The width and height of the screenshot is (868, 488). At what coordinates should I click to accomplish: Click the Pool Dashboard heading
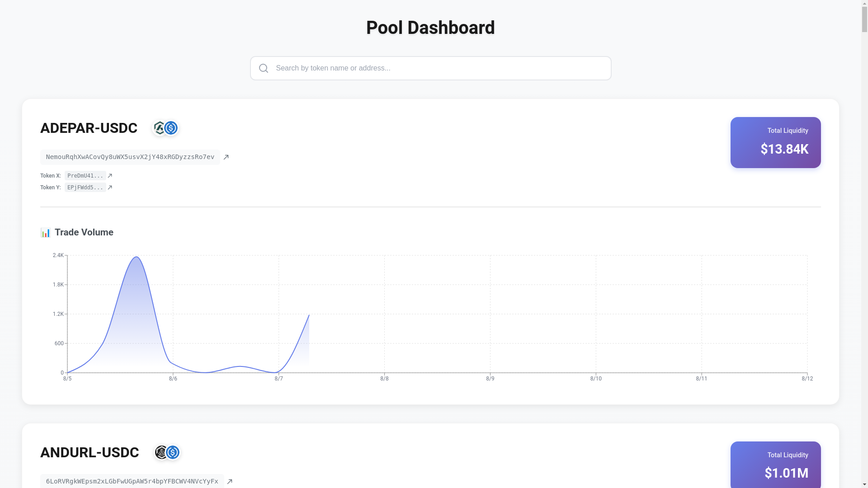click(430, 28)
